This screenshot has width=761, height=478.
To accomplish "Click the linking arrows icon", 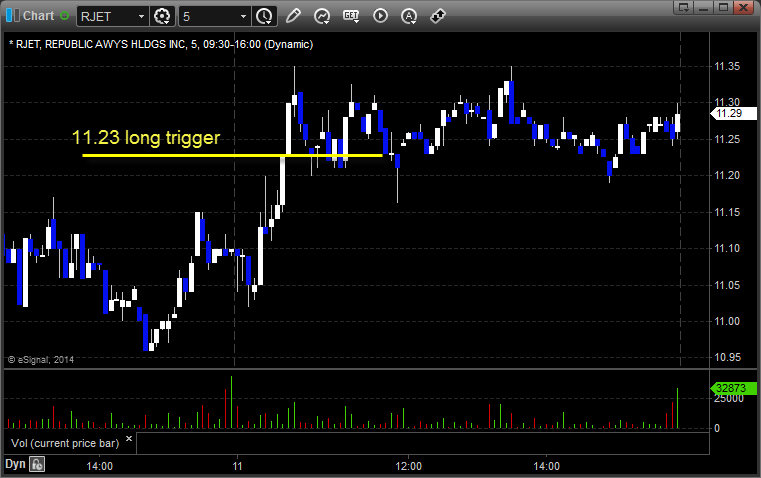I will point(438,16).
